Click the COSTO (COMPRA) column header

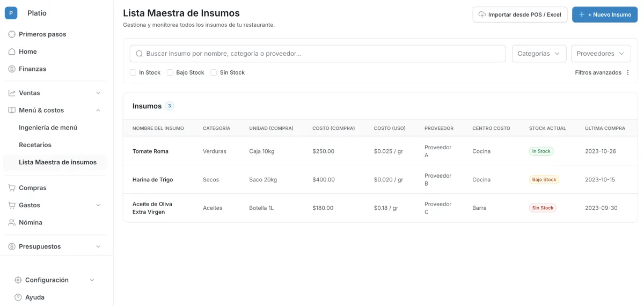334,128
